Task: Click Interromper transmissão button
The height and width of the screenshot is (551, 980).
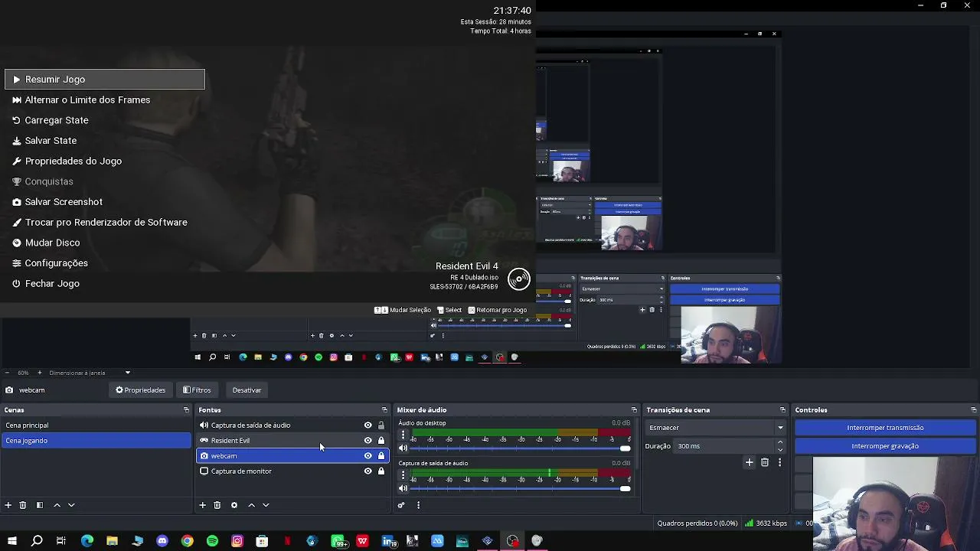Action: 885,428
